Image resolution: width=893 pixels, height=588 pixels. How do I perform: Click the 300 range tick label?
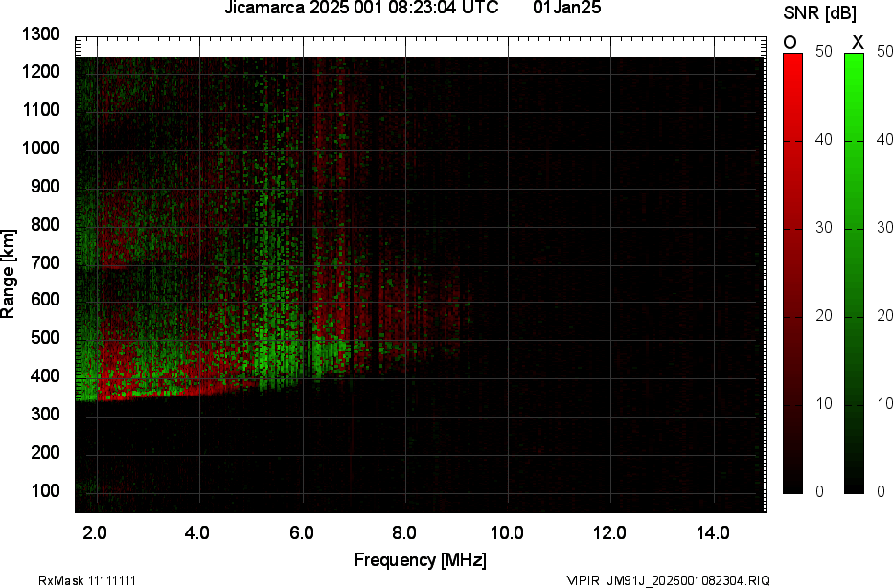44,414
